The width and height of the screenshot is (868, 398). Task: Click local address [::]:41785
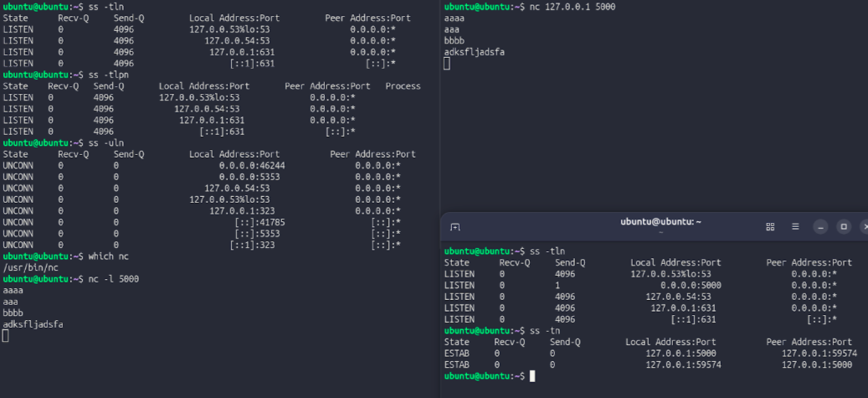point(260,222)
